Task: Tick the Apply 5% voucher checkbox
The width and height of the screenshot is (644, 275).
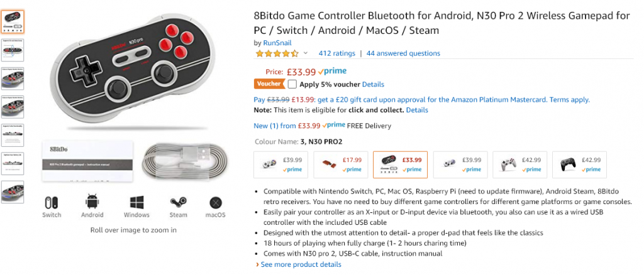Action: (x=292, y=84)
